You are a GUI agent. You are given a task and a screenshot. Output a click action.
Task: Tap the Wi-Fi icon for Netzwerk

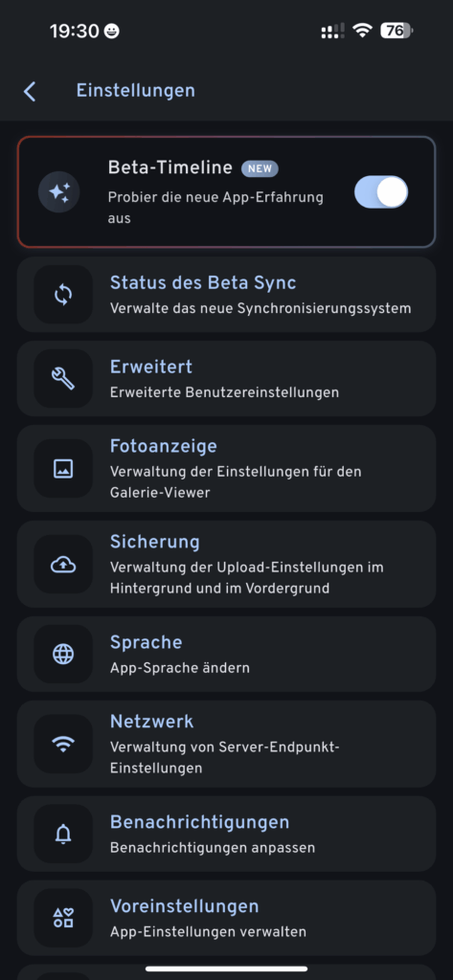point(63,744)
